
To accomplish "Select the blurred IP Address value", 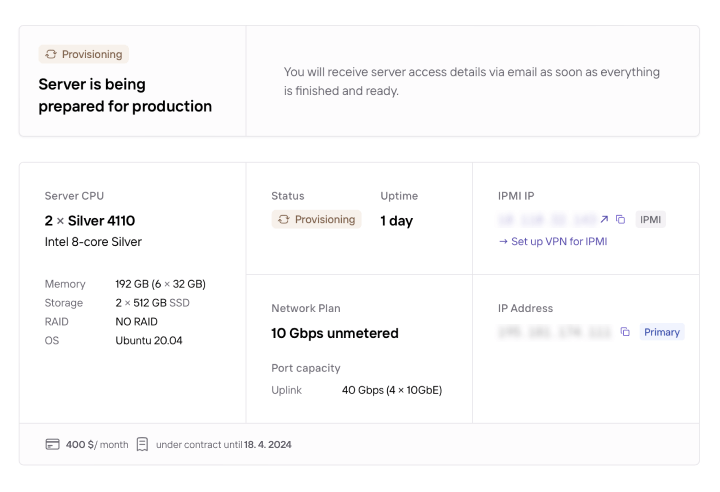I will point(554,332).
